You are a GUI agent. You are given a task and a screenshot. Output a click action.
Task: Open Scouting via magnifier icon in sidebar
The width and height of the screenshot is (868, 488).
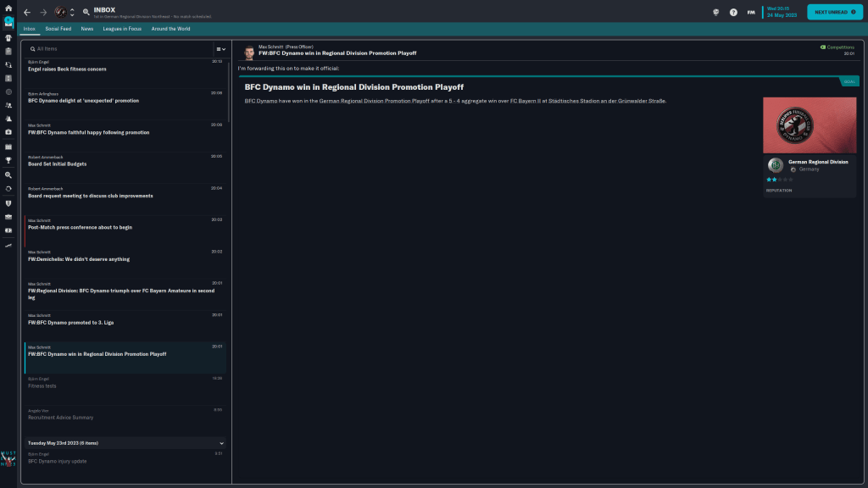[x=8, y=175]
